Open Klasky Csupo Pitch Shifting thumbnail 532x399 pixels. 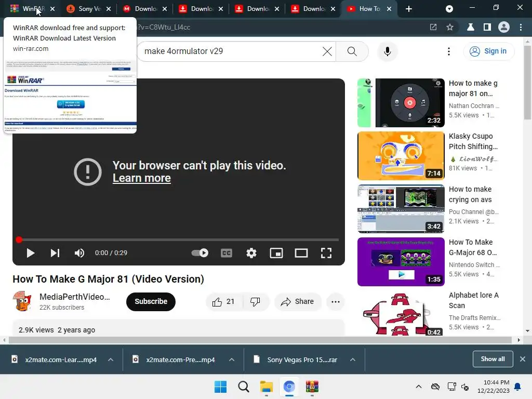pyautogui.click(x=401, y=156)
